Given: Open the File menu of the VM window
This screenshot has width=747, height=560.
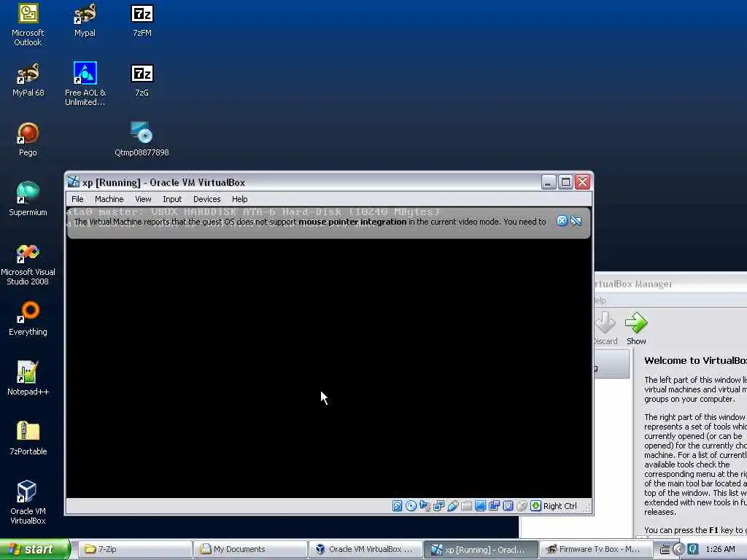Looking at the screenshot, I should click(x=77, y=199).
